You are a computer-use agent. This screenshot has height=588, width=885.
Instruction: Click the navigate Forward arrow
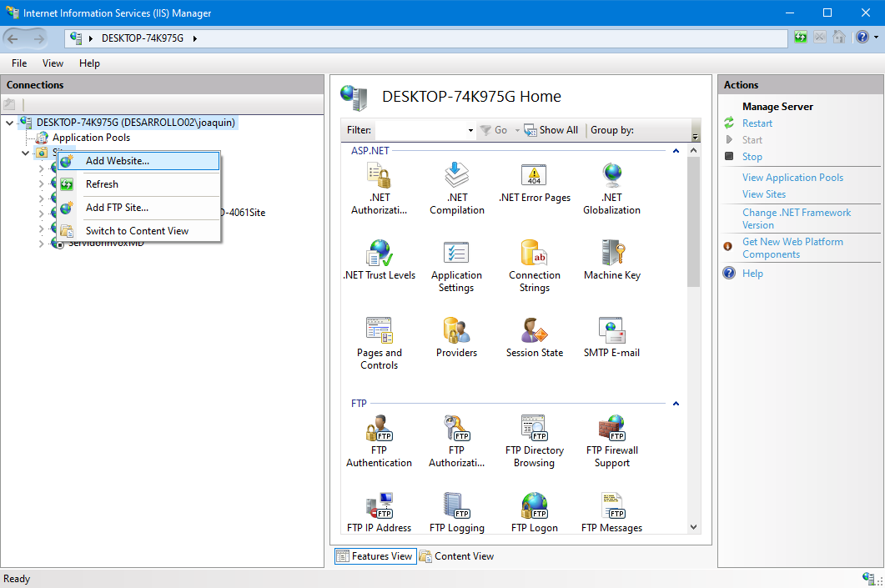click(x=38, y=38)
